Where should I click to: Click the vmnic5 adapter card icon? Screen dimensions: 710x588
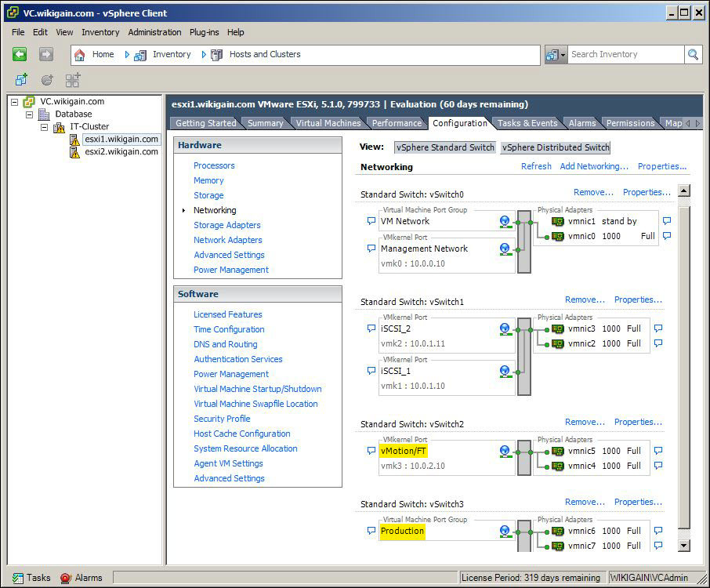click(x=558, y=452)
